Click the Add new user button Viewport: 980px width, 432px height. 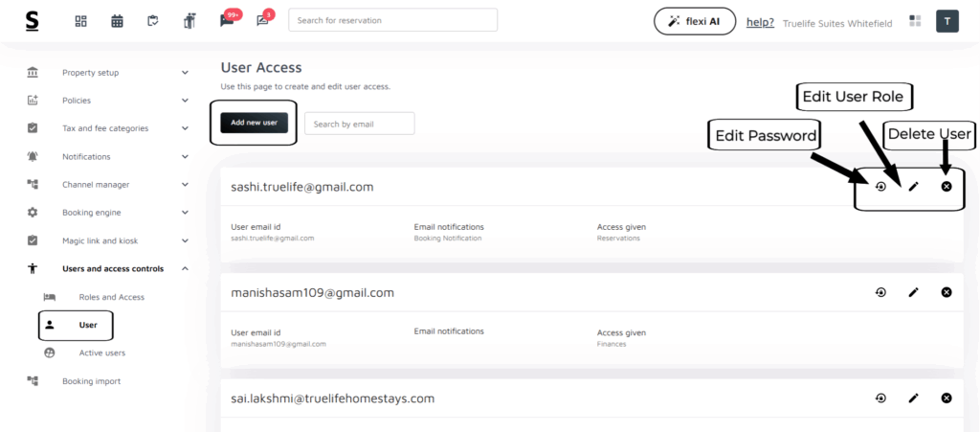pos(254,123)
